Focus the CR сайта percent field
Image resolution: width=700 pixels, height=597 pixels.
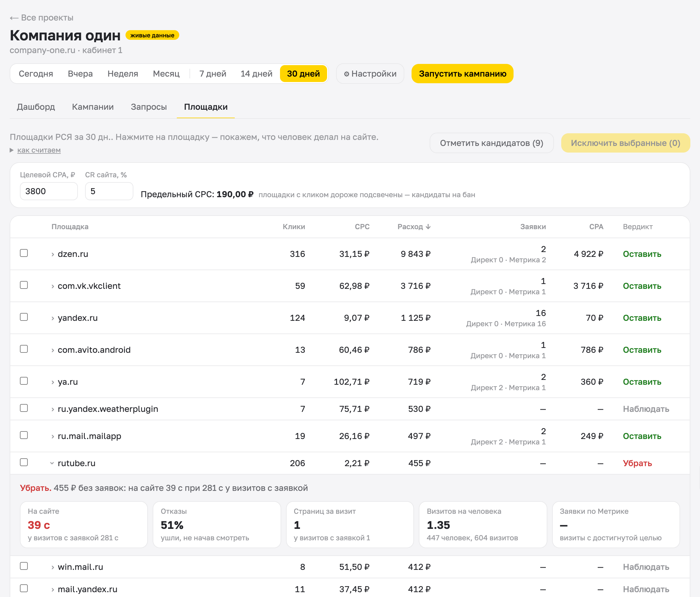[109, 191]
